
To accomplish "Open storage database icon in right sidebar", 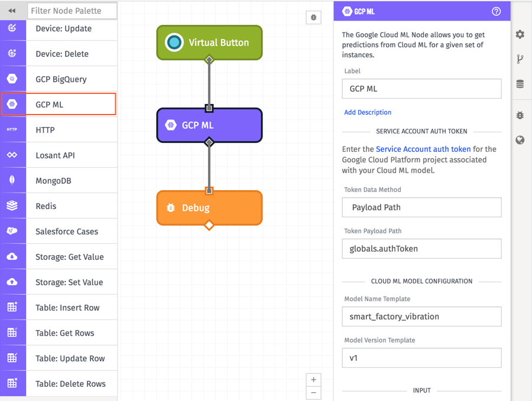I will pyautogui.click(x=520, y=84).
